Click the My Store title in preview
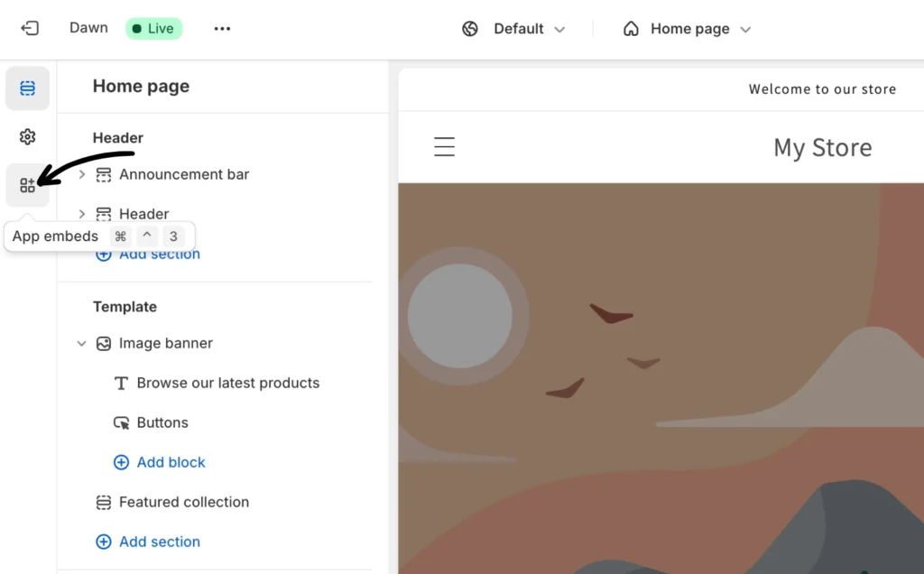Image resolution: width=924 pixels, height=574 pixels. 822,148
